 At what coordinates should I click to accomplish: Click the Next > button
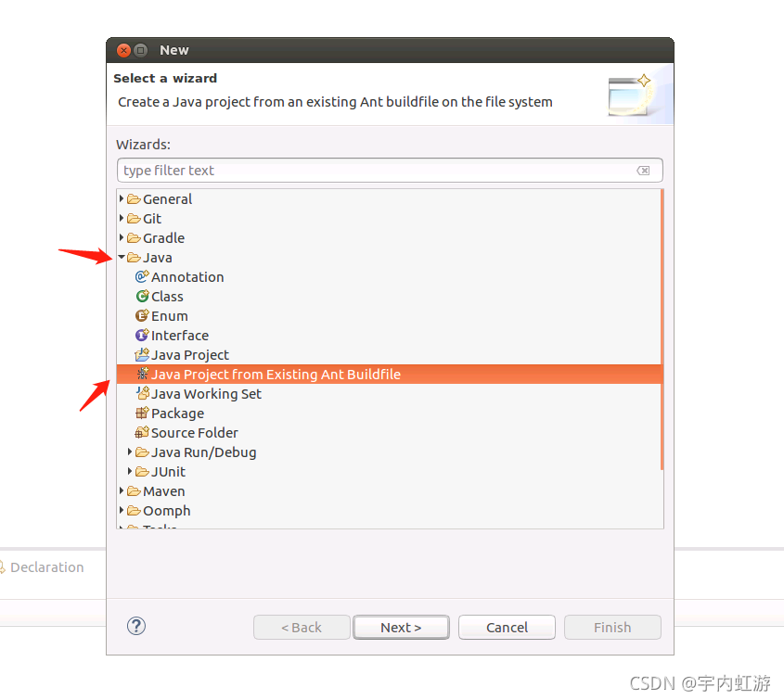coord(401,627)
